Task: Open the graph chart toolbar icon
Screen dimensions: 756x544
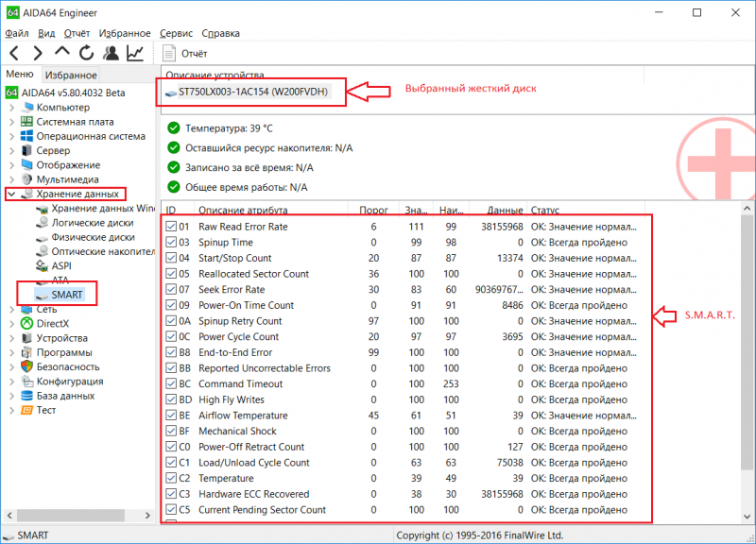Action: point(135,53)
